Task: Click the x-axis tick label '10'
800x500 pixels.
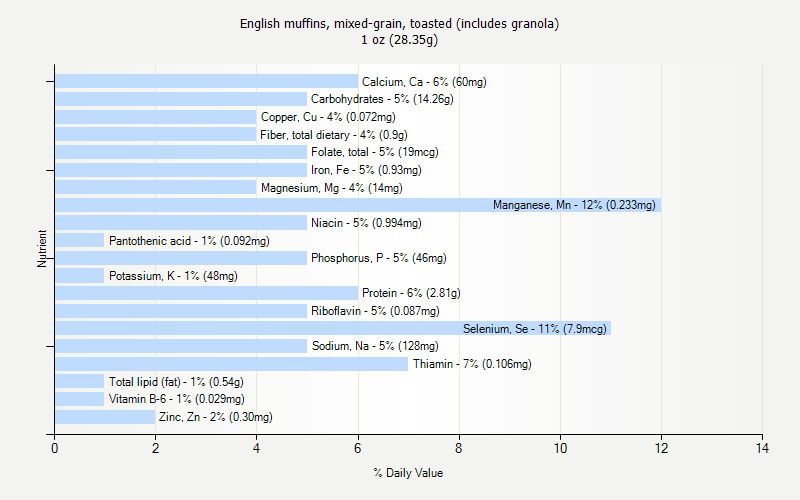Action: (x=560, y=448)
